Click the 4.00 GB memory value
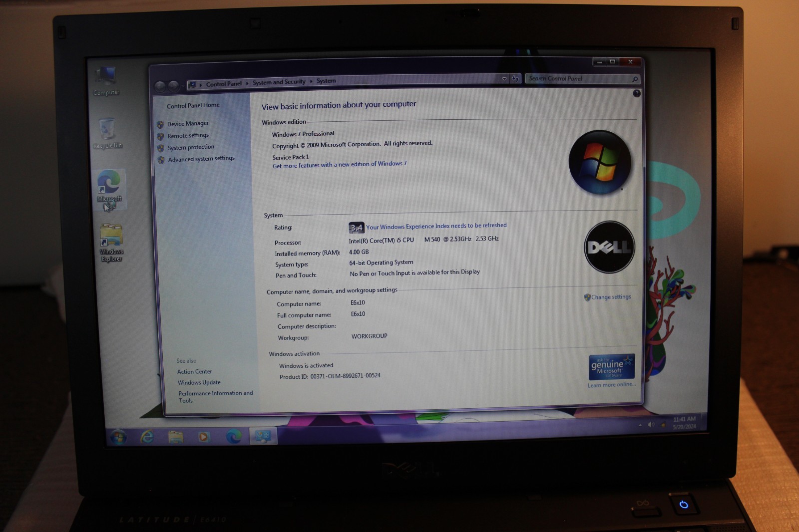The width and height of the screenshot is (799, 532). [x=359, y=252]
